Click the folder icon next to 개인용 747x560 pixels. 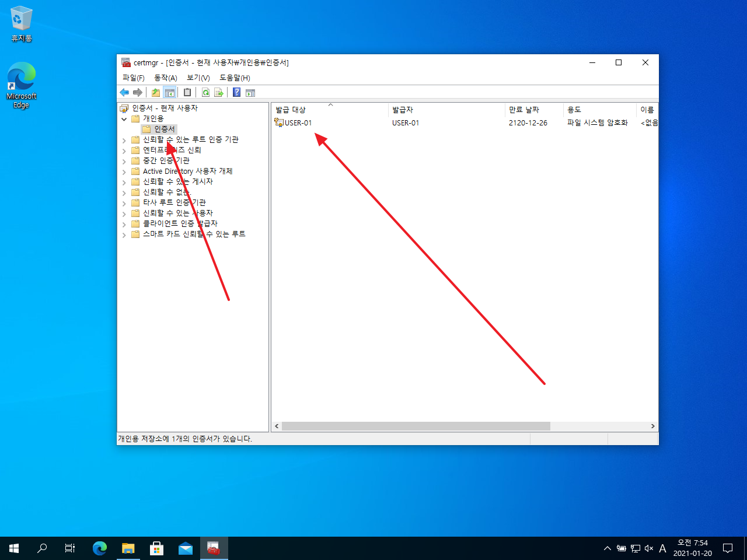point(135,118)
